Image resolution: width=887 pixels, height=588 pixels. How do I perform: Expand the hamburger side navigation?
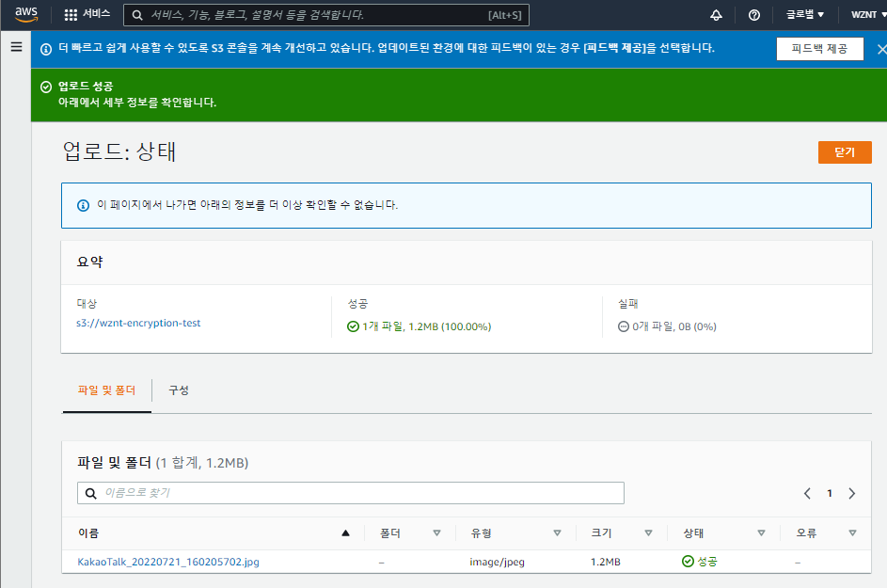coord(16,47)
